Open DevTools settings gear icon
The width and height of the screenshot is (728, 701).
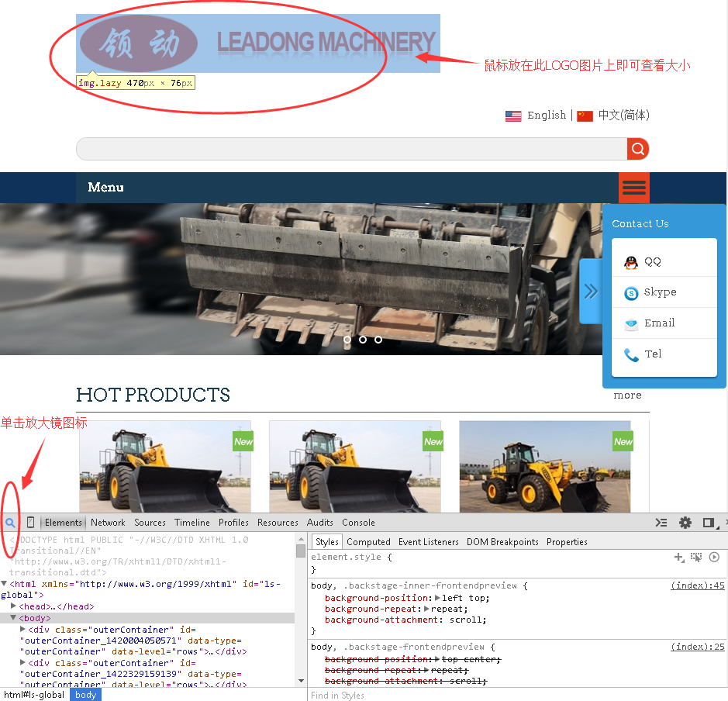click(685, 523)
